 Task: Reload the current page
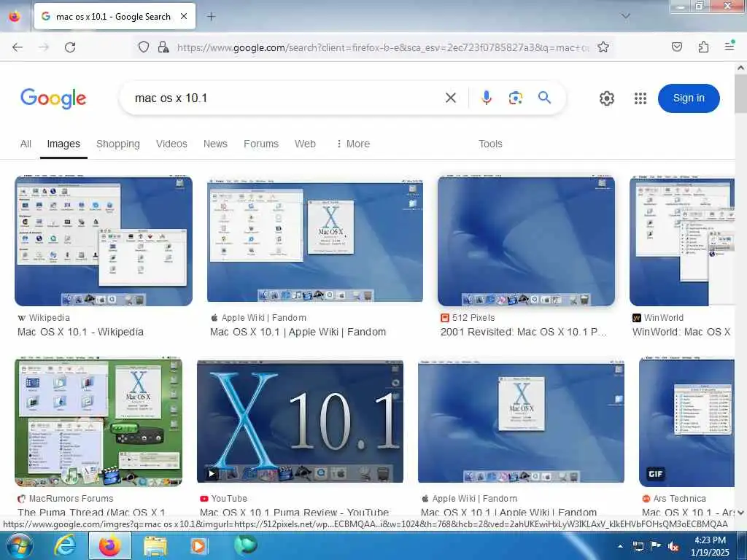tap(70, 47)
